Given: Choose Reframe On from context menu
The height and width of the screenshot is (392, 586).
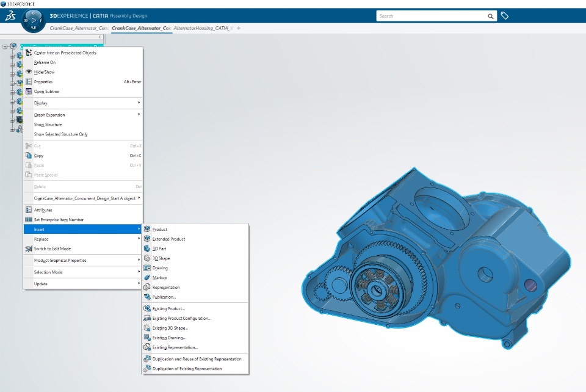Looking at the screenshot, I should pyautogui.click(x=83, y=62).
